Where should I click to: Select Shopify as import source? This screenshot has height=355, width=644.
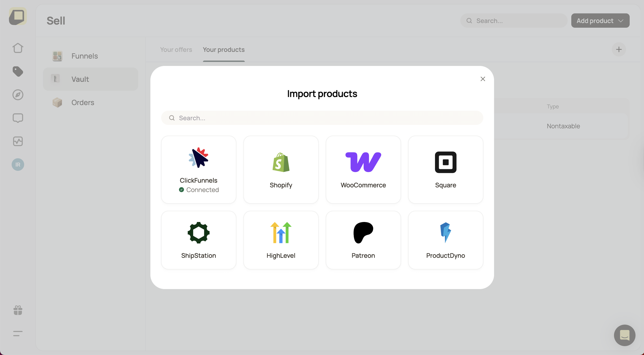[281, 169]
